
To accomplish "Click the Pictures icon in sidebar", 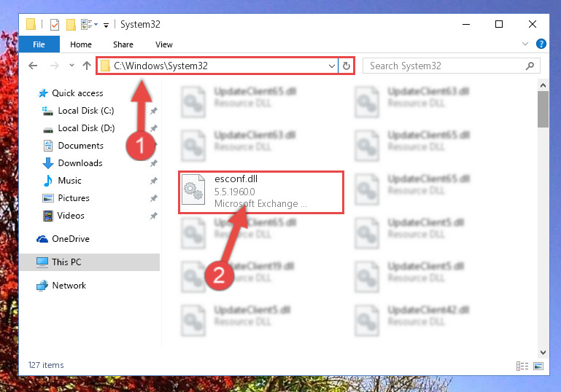I will pyautogui.click(x=48, y=198).
